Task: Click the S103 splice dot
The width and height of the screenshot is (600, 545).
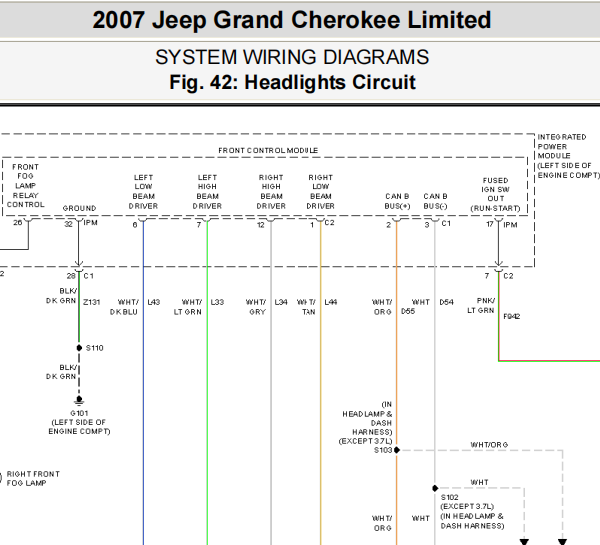Action: pyautogui.click(x=397, y=450)
